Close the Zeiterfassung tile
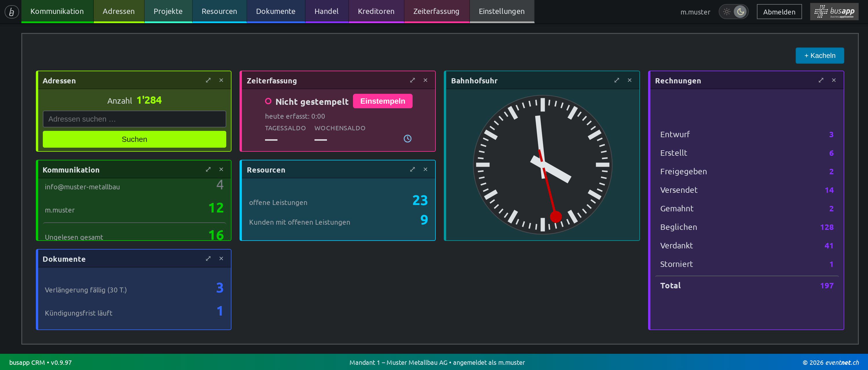The image size is (868, 370). 425,80
